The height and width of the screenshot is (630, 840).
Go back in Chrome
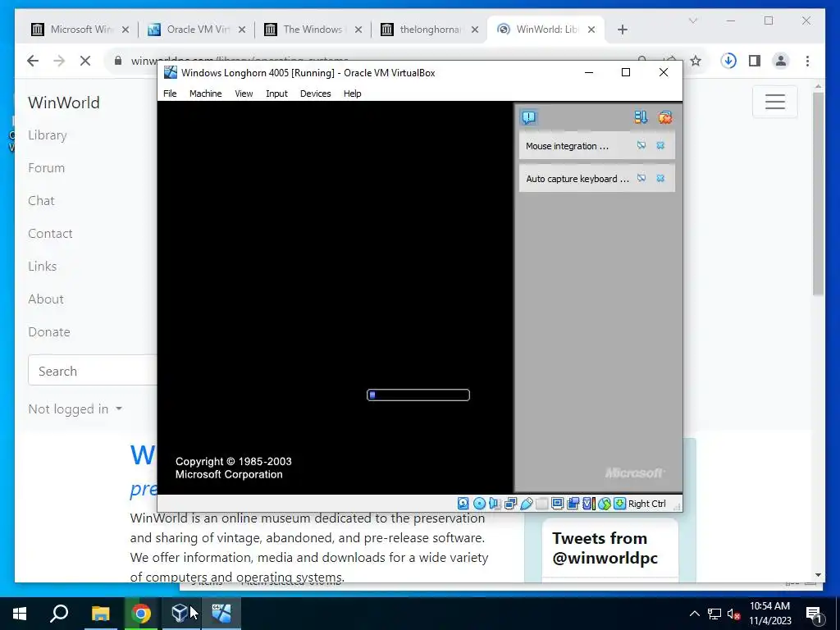pyautogui.click(x=33, y=61)
